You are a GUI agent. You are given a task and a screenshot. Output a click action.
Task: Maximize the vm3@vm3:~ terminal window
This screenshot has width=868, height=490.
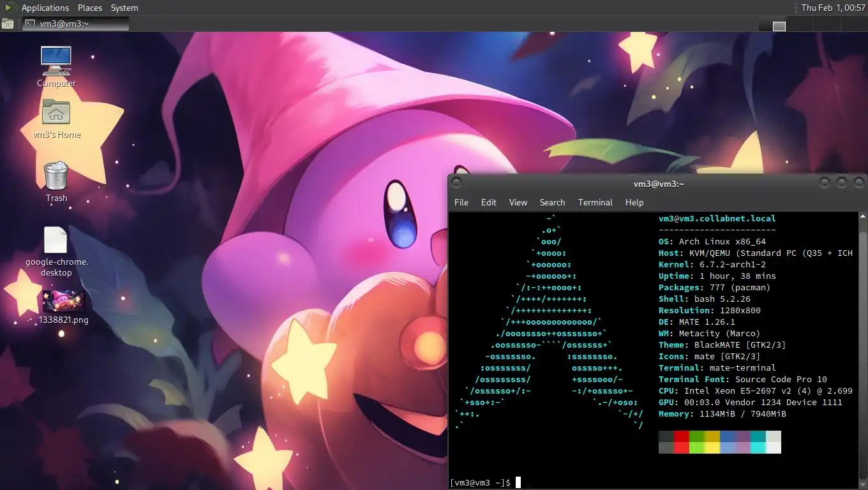(842, 183)
